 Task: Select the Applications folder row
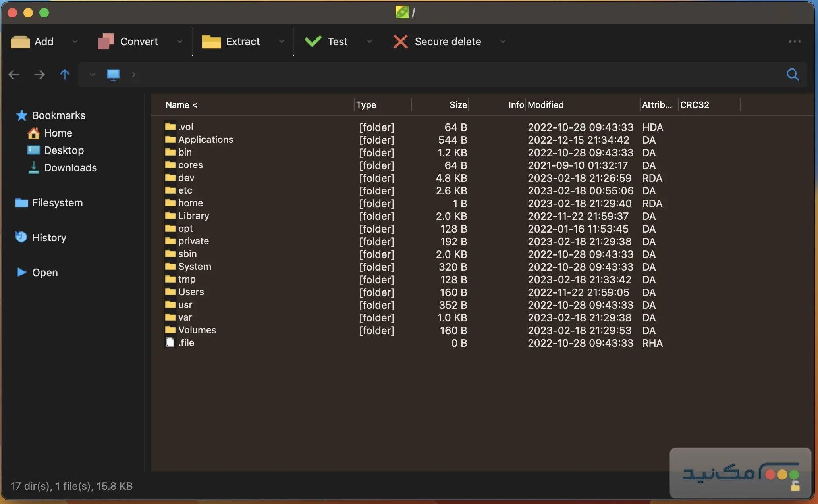point(205,140)
